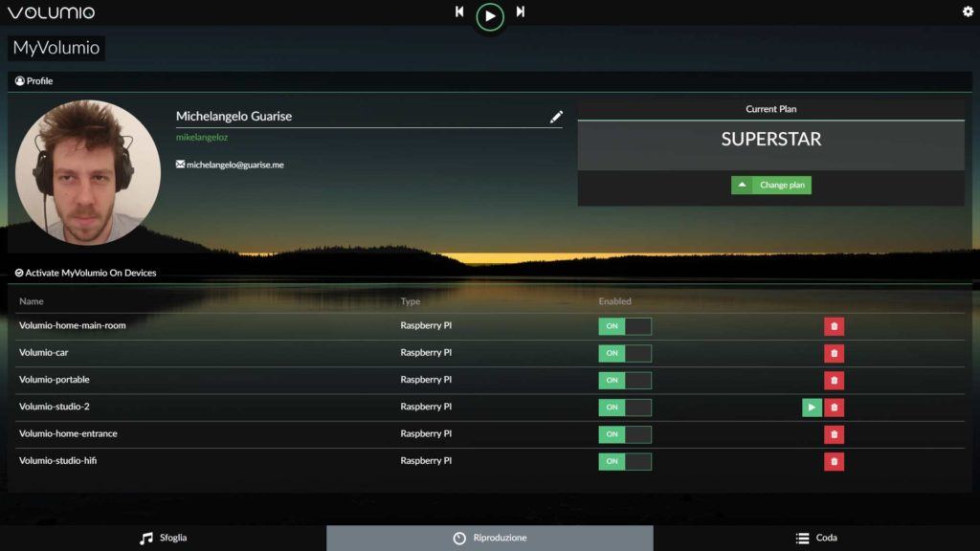Toggle Volumio-home-main-room enabled switch
This screenshot has width=980, height=551.
(x=624, y=326)
